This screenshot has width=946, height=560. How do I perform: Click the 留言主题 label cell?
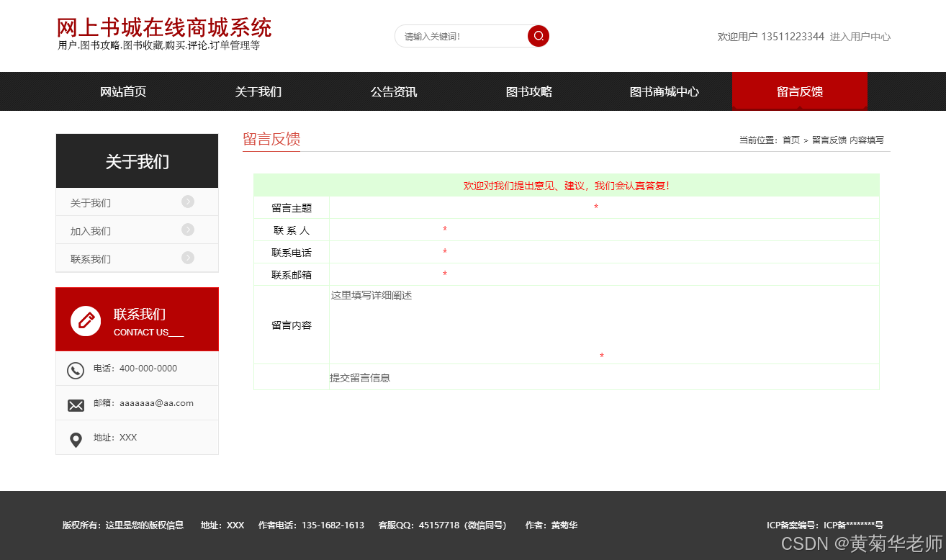click(292, 208)
